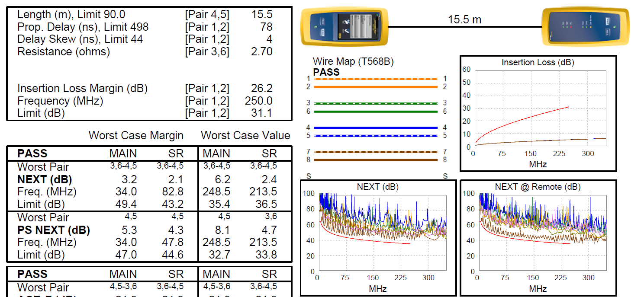Select the solid blue wire for pin 4
The width and height of the screenshot is (644, 297).
(375, 128)
